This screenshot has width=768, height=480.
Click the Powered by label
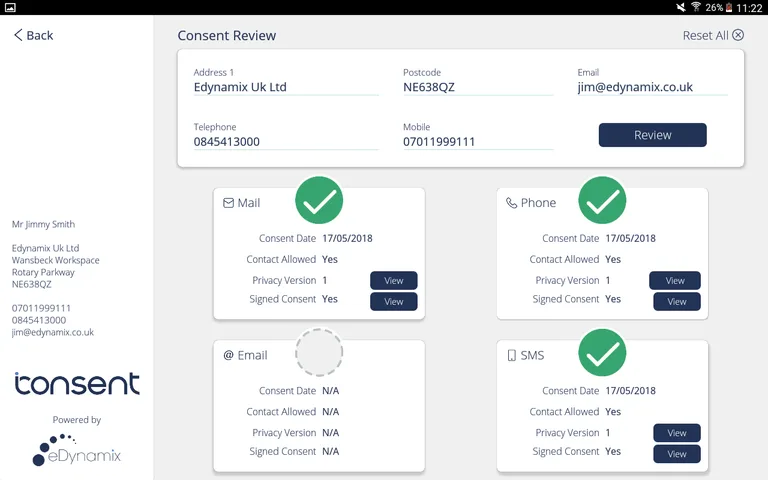77,420
